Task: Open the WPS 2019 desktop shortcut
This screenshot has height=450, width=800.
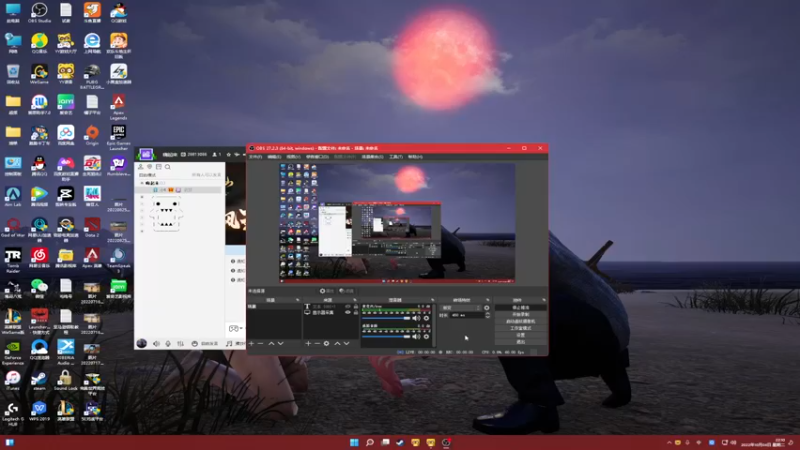Action: (x=39, y=411)
